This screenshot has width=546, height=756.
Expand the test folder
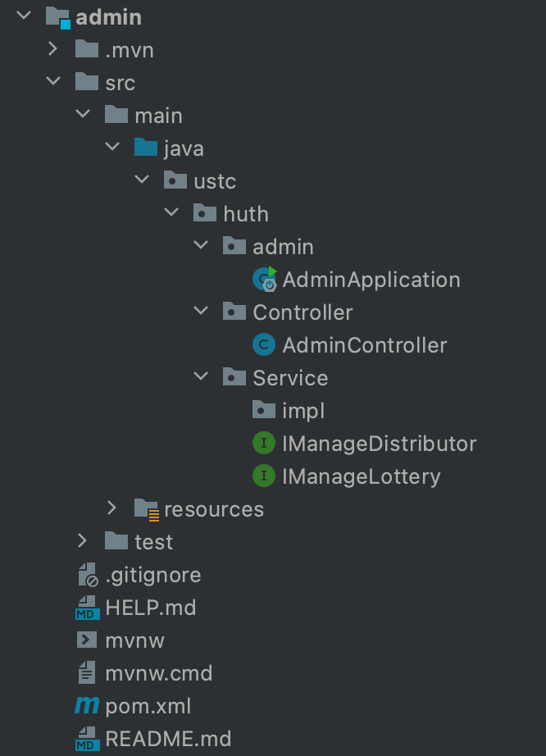pyautogui.click(x=83, y=542)
